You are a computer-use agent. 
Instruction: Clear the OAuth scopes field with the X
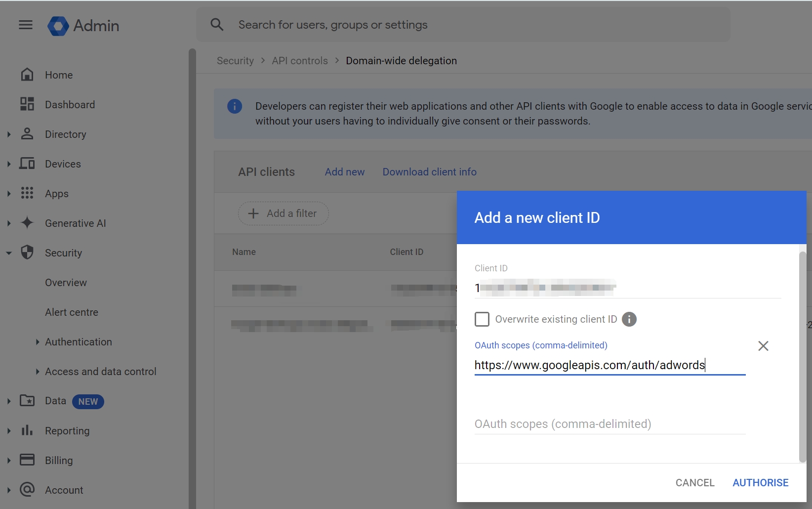[x=763, y=346]
